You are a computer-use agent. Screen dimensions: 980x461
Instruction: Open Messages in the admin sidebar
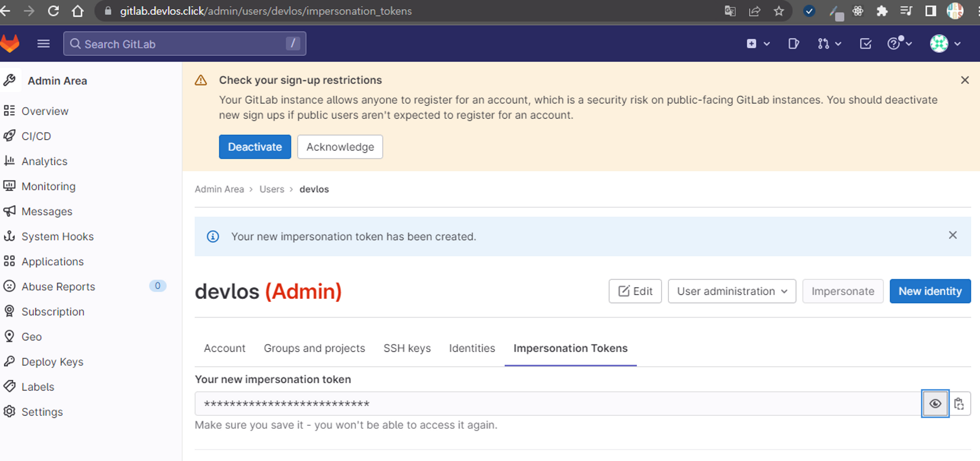click(47, 211)
